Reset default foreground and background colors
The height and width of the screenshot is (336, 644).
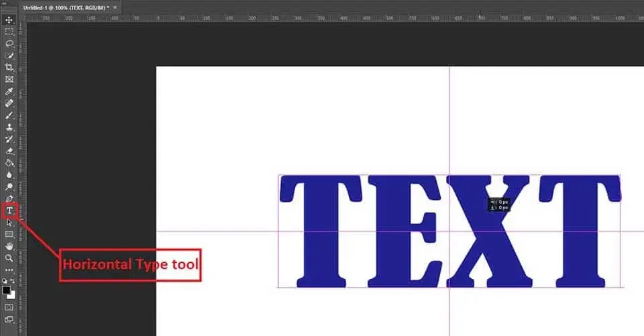5,282
